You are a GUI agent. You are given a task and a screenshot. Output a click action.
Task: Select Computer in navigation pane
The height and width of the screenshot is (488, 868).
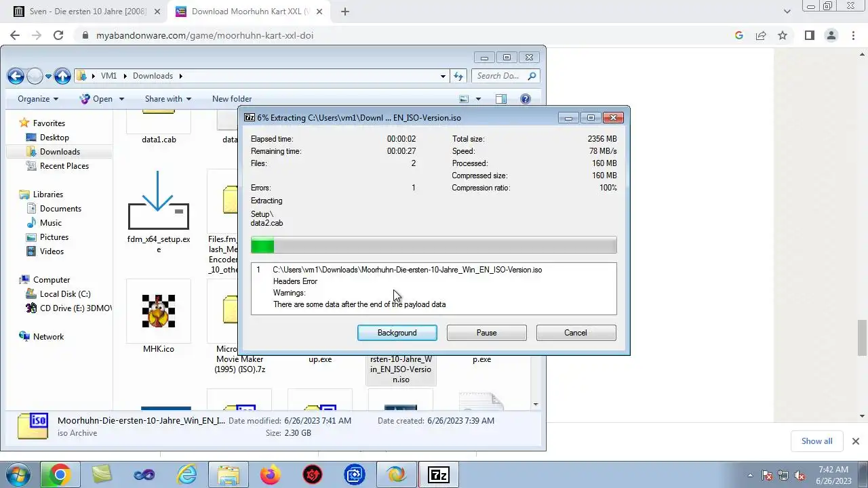point(52,280)
